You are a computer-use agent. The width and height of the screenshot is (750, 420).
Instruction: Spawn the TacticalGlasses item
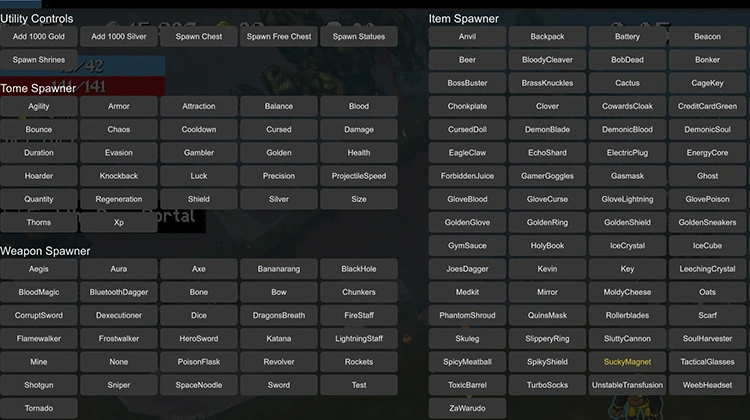(x=707, y=362)
